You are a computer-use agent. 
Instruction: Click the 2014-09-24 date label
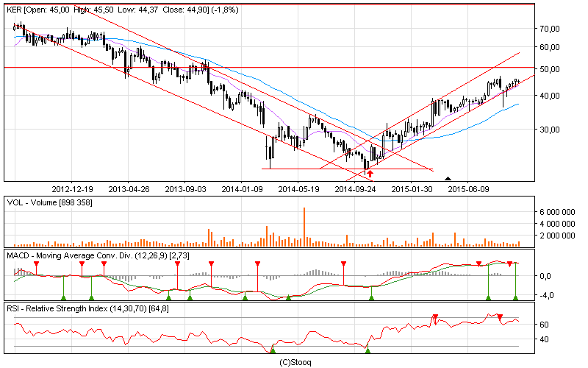click(355, 189)
